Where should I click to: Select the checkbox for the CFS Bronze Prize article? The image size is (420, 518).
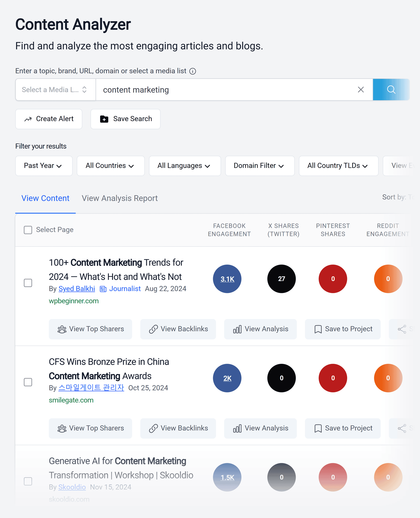pyautogui.click(x=28, y=382)
